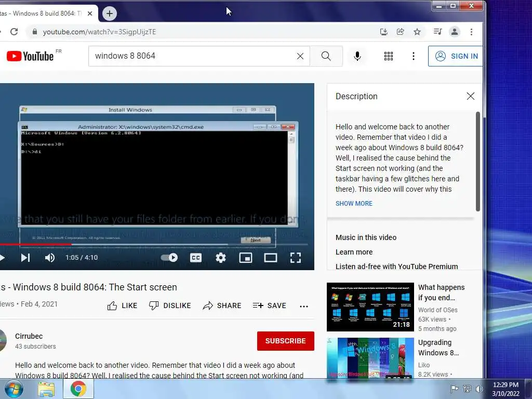Click the YouTube search magnifier button
The image size is (532, 399).
[326, 56]
